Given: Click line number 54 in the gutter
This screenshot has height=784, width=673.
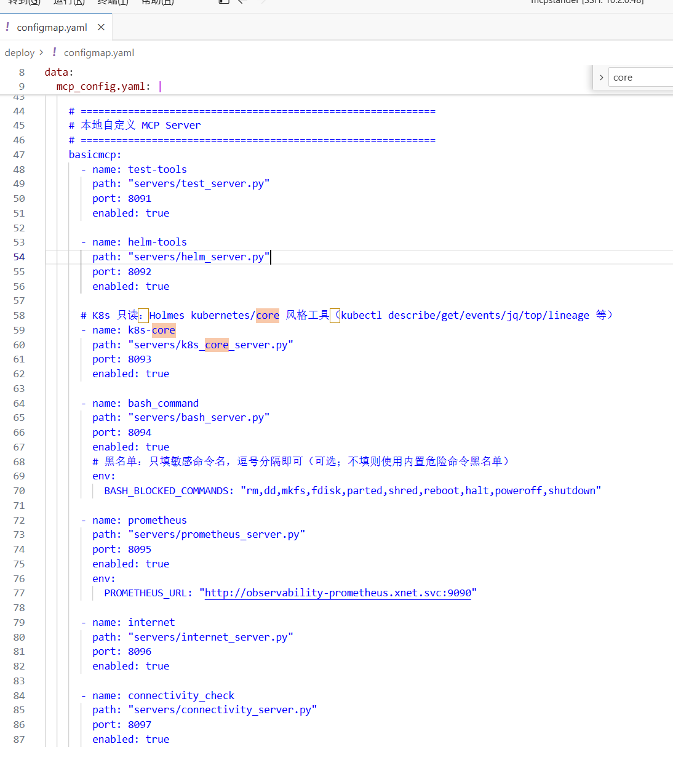Looking at the screenshot, I should coord(19,257).
